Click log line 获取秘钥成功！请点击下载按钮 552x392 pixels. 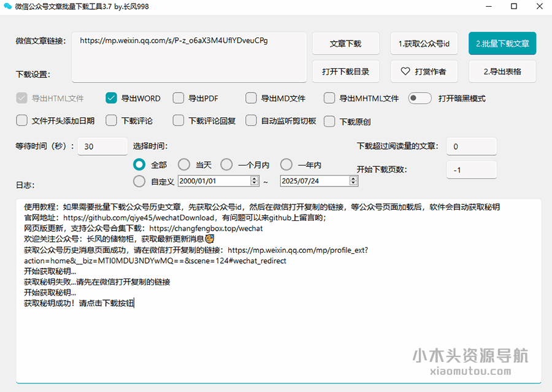pyautogui.click(x=79, y=303)
